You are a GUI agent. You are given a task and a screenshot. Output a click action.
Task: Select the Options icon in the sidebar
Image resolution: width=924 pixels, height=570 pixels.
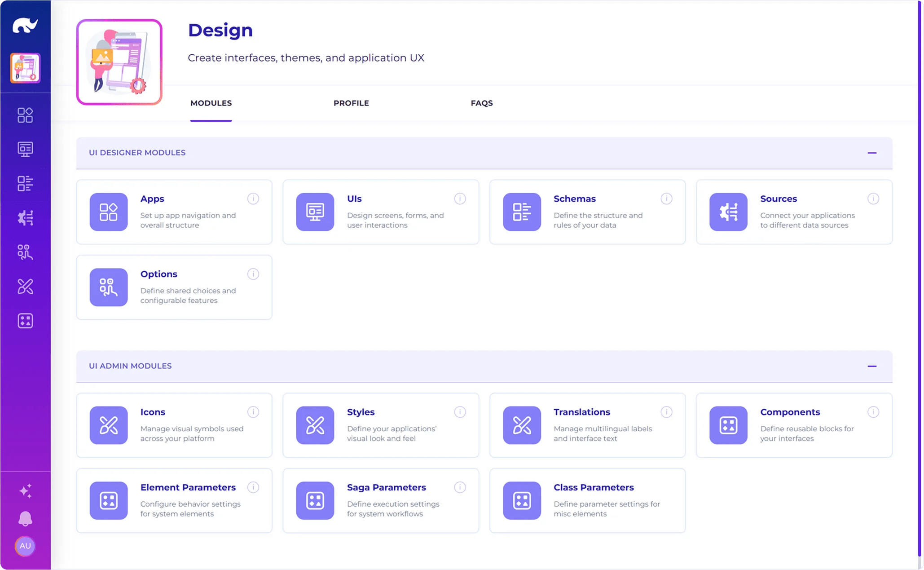tap(25, 252)
